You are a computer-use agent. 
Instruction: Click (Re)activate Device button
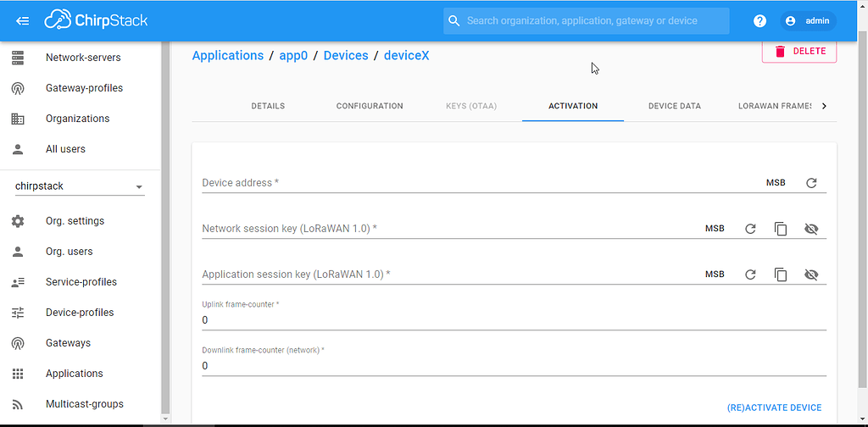774,408
